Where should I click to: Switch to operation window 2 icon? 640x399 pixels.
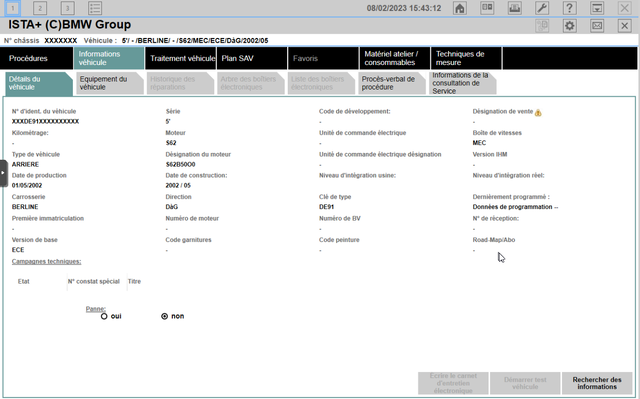click(40, 8)
